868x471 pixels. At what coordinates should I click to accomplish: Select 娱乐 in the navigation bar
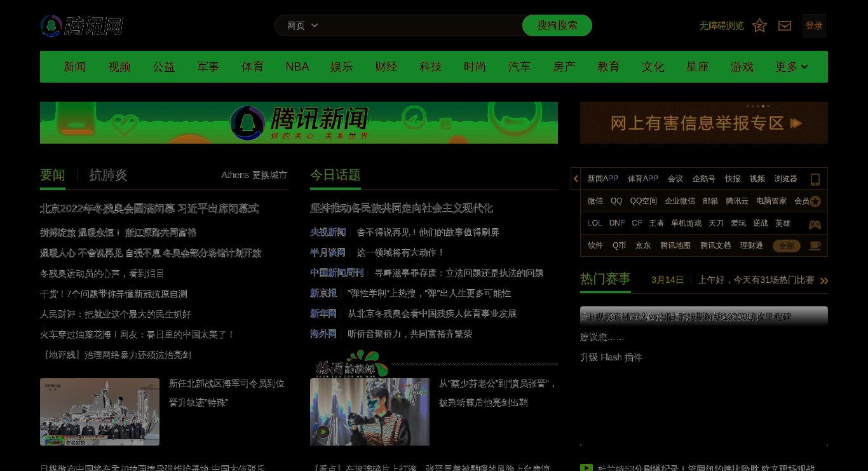(x=342, y=67)
